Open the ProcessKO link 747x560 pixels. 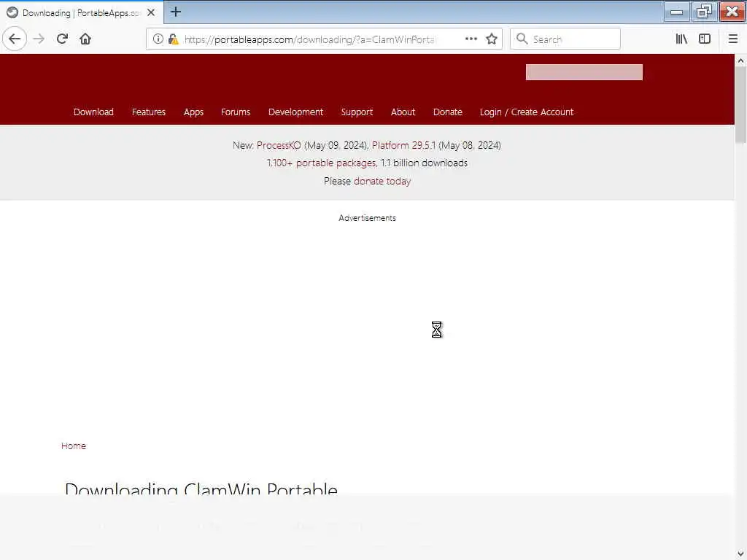279,145
